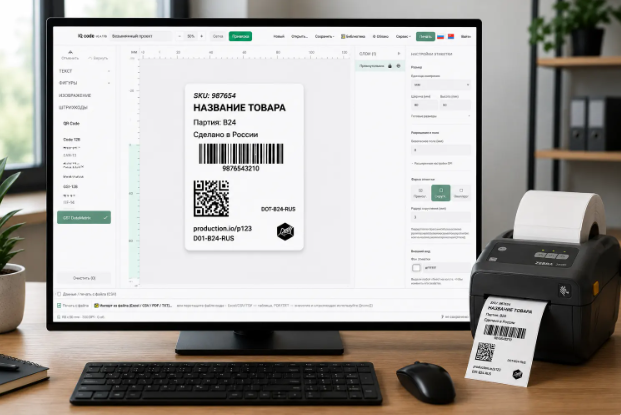Click the 50% zoom value
This screenshot has width=621, height=415.
click(x=190, y=36)
